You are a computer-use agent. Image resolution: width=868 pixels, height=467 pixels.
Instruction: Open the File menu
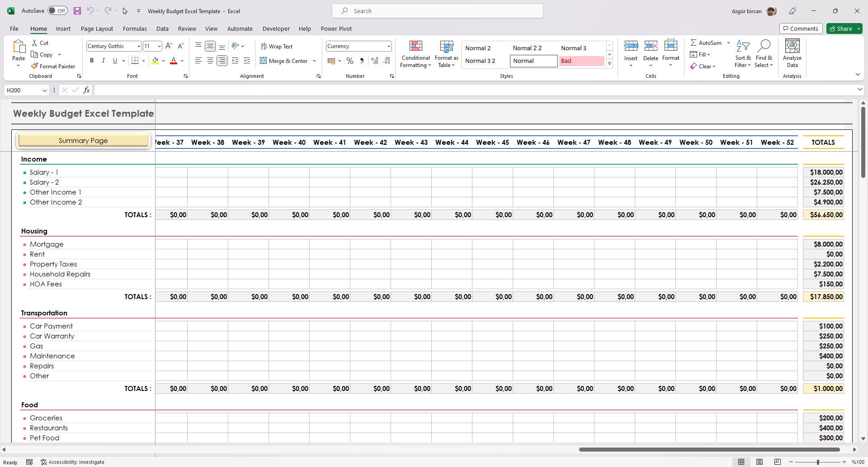[x=14, y=29]
